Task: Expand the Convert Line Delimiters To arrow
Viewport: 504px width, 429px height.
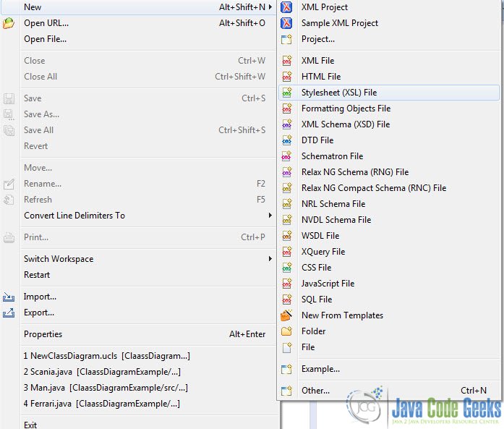Action: [270, 216]
